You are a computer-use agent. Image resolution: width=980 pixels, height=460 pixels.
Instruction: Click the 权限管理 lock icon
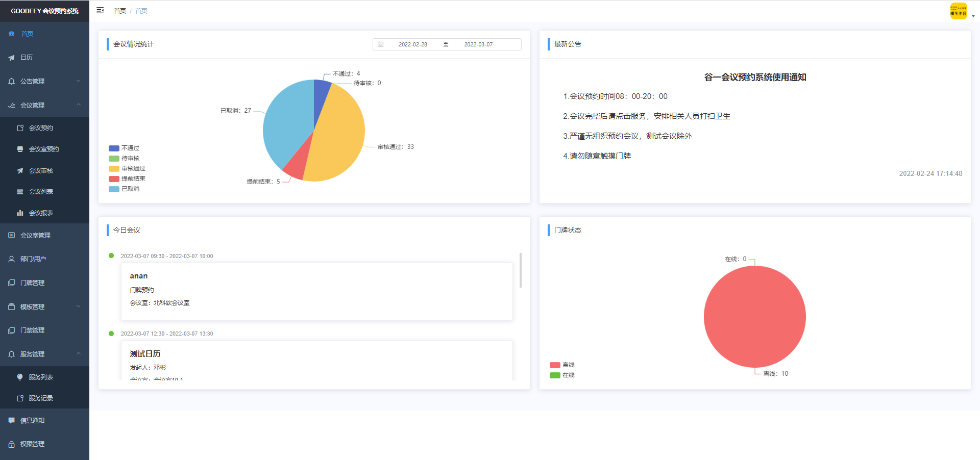pyautogui.click(x=12, y=444)
